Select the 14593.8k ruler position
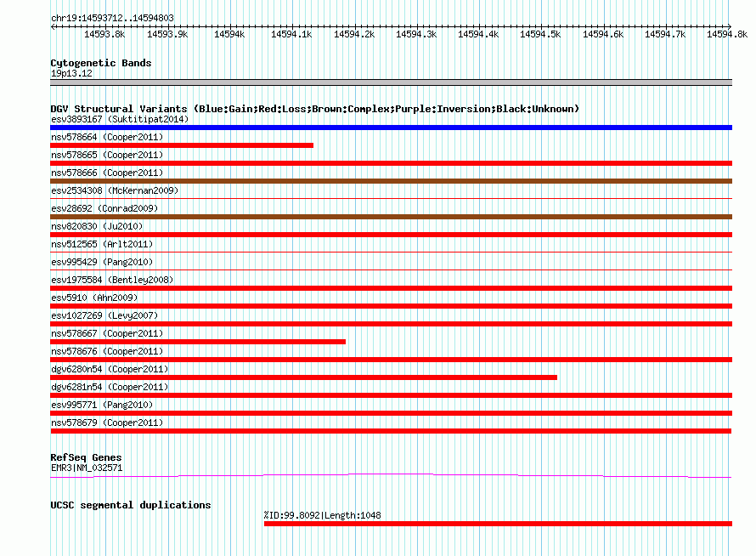This screenshot has height=556, width=756. [x=104, y=34]
